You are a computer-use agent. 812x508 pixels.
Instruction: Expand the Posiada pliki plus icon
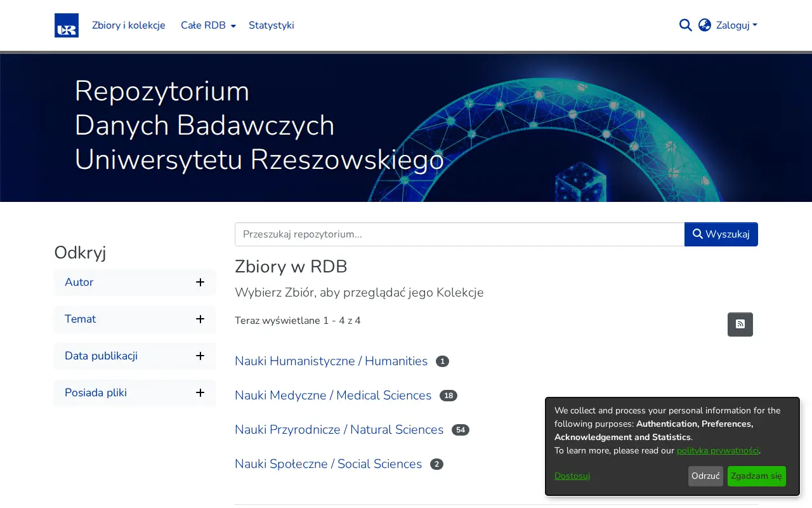[x=200, y=393]
